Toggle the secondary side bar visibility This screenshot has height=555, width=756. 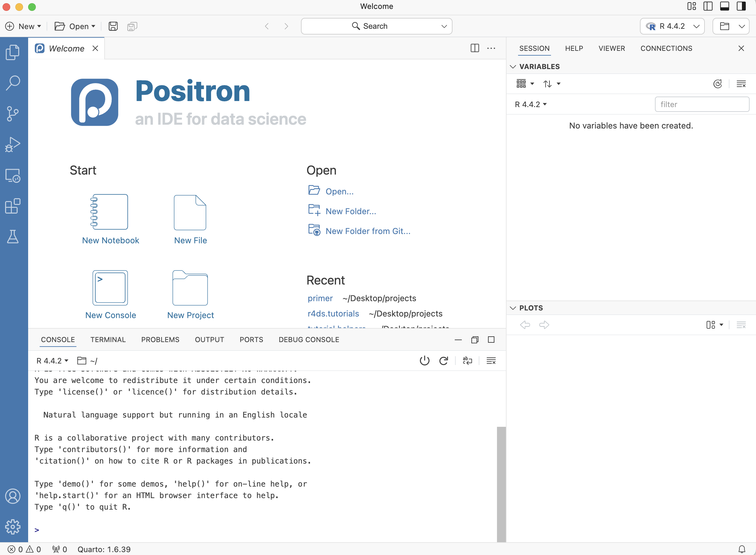741,6
